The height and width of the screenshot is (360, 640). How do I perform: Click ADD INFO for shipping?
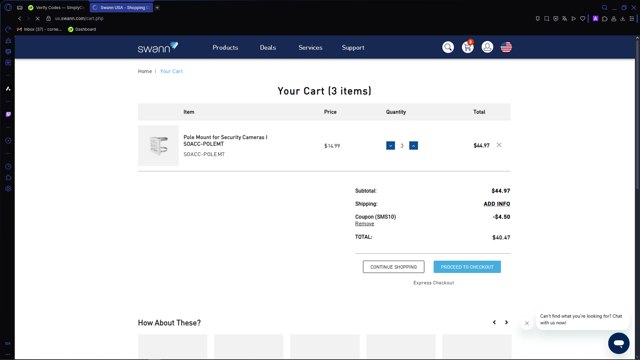[497, 204]
